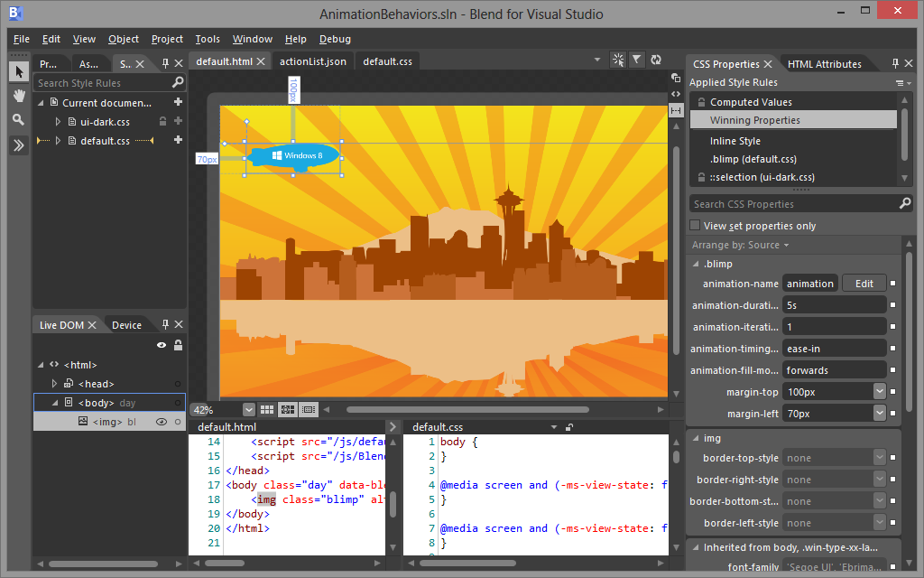Click the artboard horizontal scrollbar
The width and height of the screenshot is (924, 578).
(x=467, y=409)
